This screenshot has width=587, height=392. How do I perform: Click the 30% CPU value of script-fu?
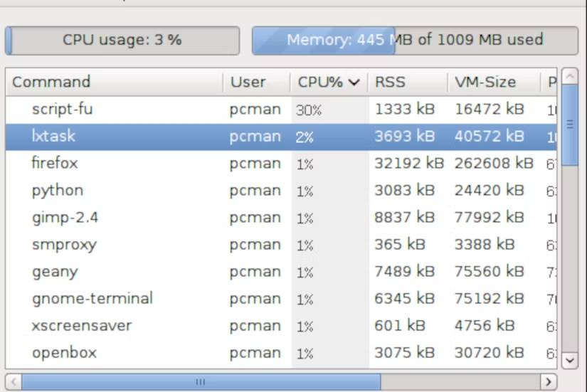(309, 110)
